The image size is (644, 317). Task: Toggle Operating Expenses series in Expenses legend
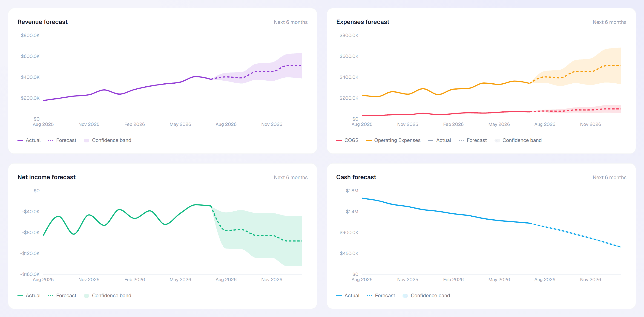click(x=393, y=140)
